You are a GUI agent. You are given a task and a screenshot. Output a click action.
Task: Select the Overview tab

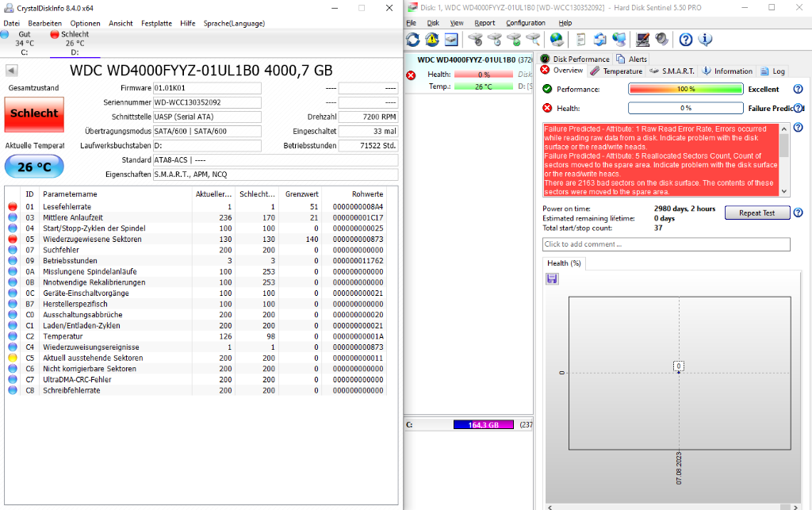point(562,71)
